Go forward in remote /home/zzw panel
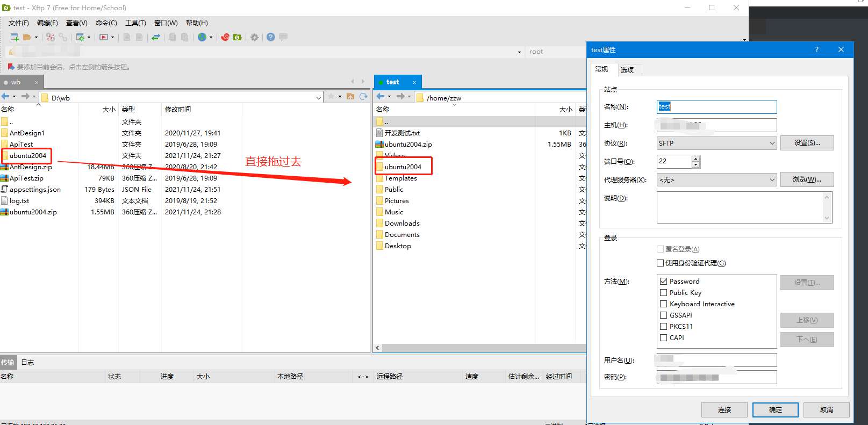This screenshot has width=868, height=425. (400, 96)
